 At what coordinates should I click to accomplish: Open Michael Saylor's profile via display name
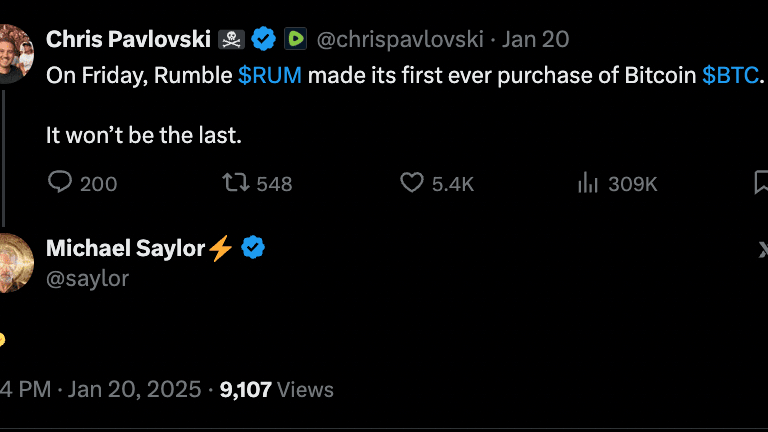pos(125,248)
